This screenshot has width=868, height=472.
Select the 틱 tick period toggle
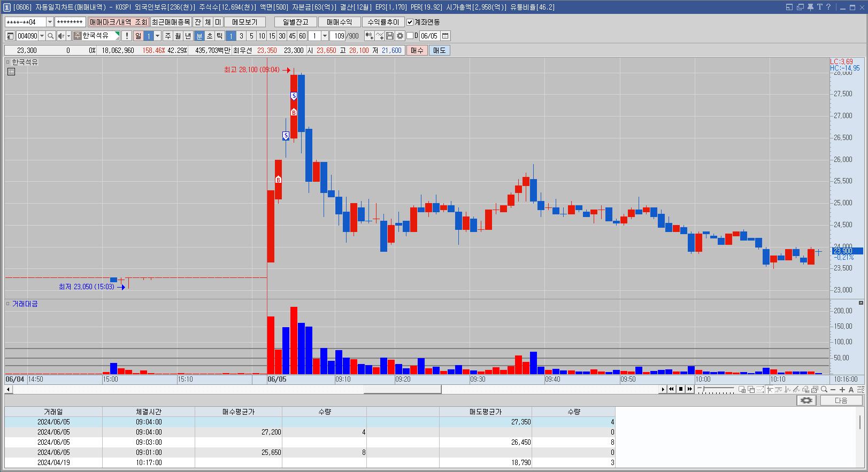click(x=220, y=36)
